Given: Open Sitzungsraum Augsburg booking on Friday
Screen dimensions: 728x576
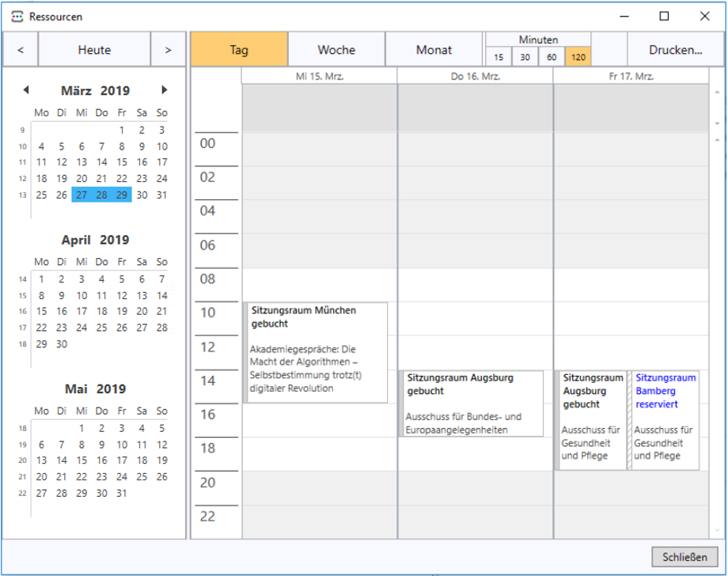Looking at the screenshot, I should point(590,420).
